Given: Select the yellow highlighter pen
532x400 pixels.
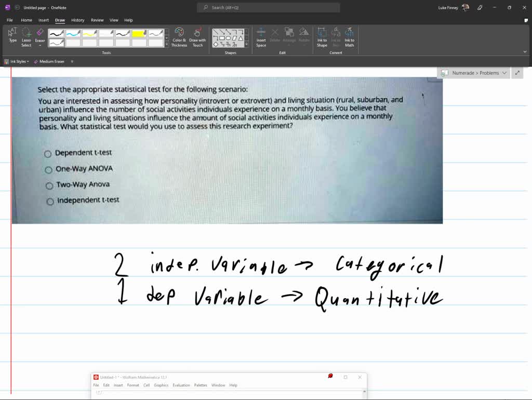Looking at the screenshot, I should [139, 33].
